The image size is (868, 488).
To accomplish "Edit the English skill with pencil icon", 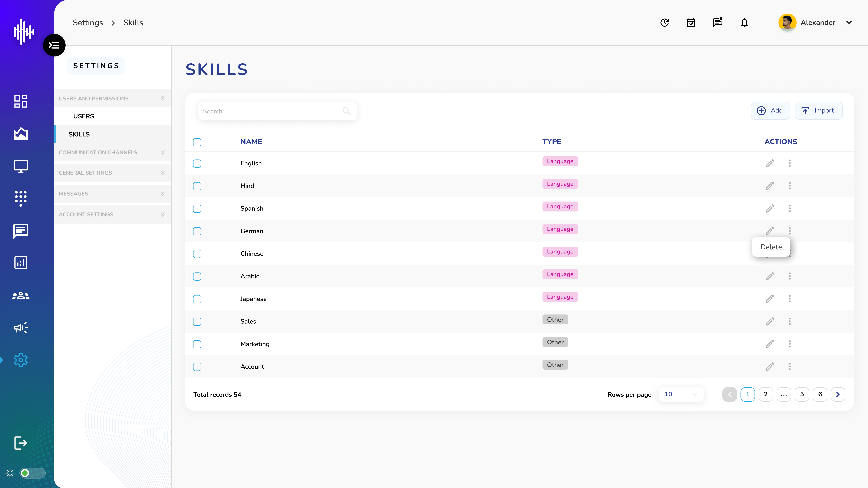I will 770,163.
